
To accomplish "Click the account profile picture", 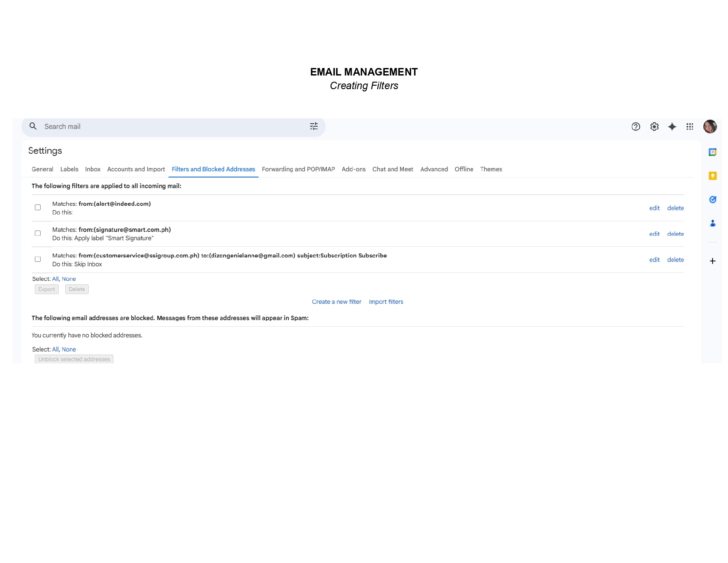I will click(709, 127).
